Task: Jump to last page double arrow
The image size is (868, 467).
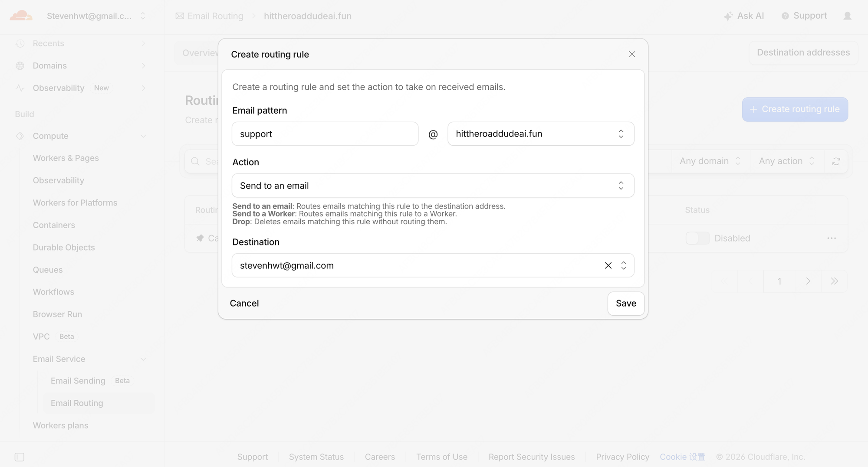Action: (834, 281)
